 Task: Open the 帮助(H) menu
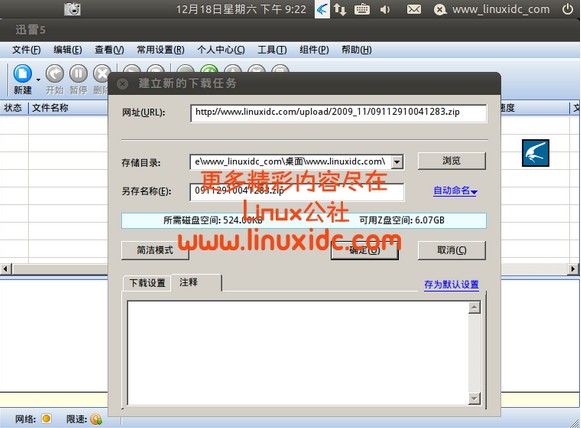pos(356,50)
